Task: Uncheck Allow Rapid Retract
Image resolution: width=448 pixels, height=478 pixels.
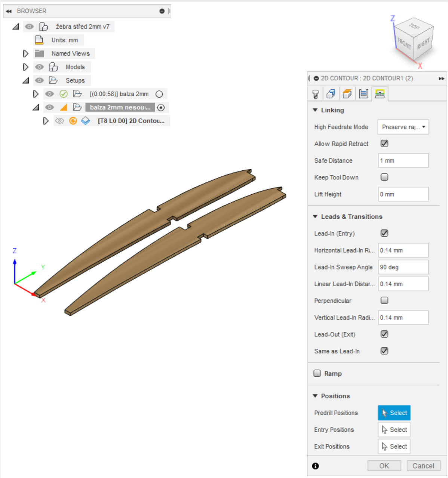Action: click(x=384, y=144)
